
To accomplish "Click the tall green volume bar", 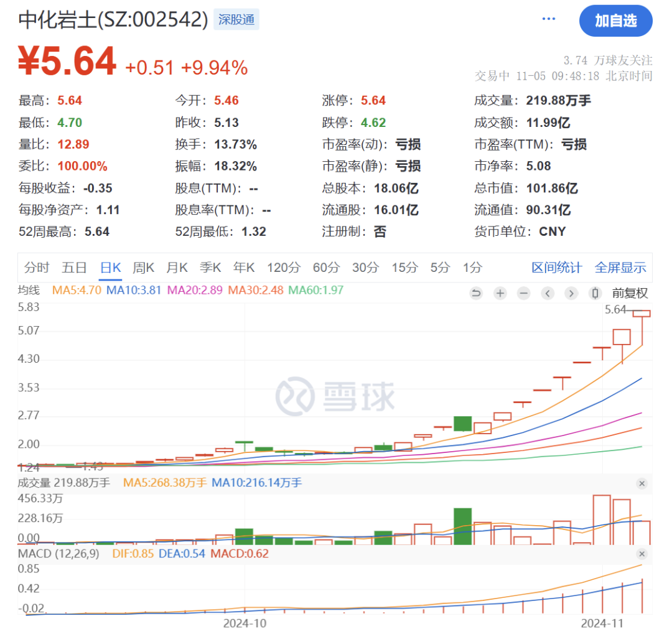I will point(463,526).
